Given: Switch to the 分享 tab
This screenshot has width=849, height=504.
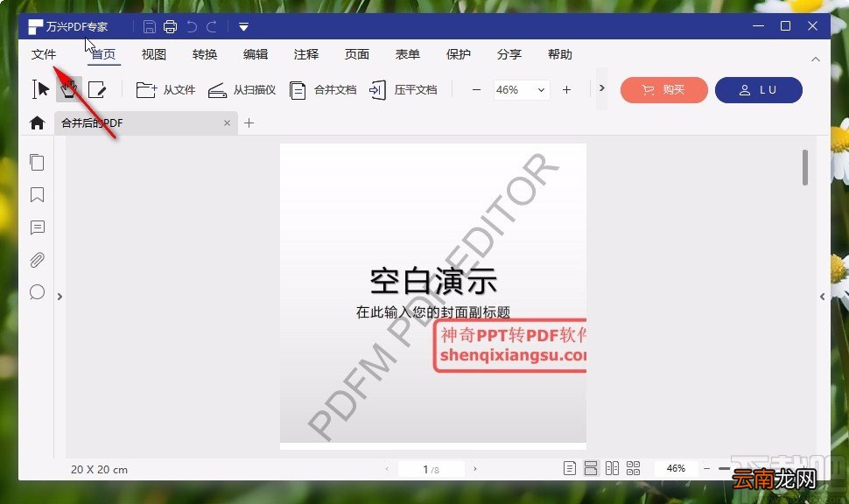Looking at the screenshot, I should pos(509,54).
